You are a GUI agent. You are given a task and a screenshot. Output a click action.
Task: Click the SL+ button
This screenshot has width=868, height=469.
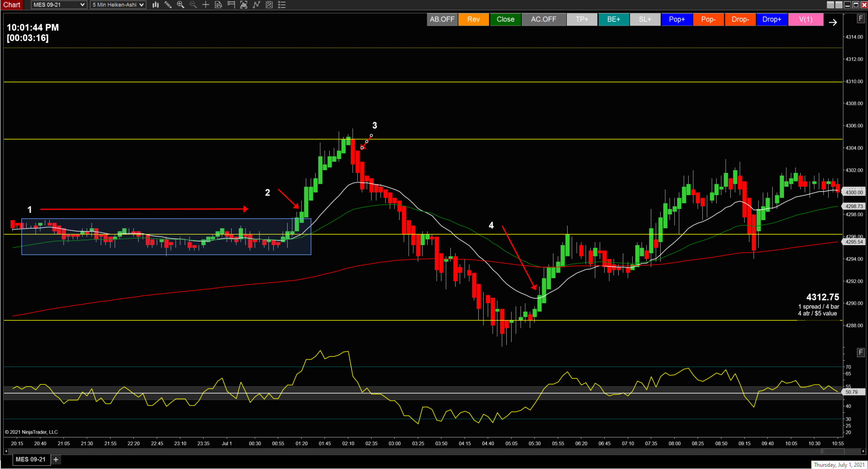pos(645,19)
